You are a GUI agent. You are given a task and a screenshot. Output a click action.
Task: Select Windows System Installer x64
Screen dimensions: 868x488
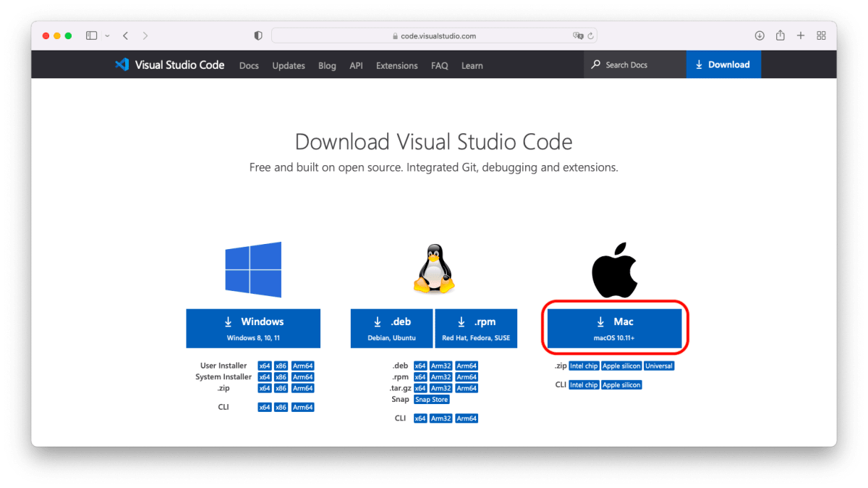tap(265, 376)
